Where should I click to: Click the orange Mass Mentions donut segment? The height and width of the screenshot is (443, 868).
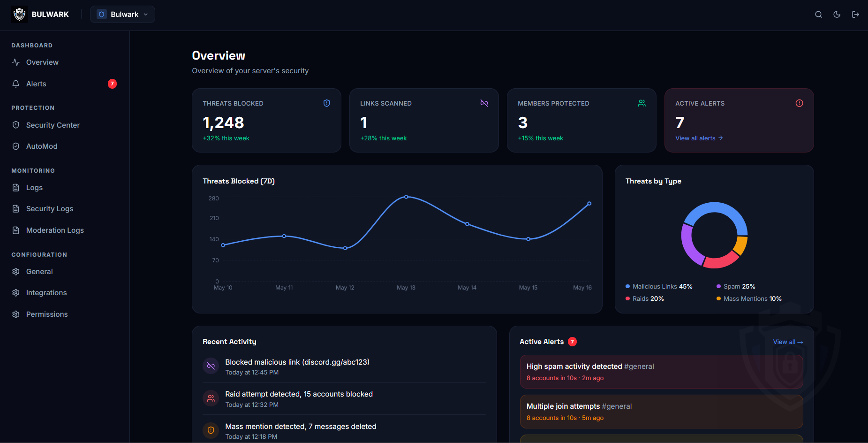[741, 245]
